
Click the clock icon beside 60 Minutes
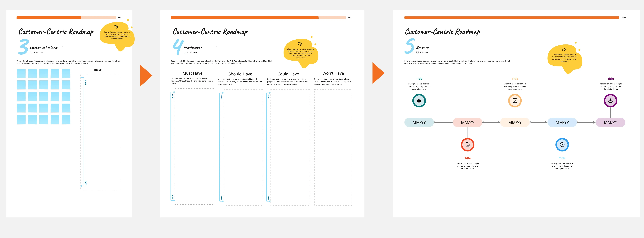coord(185,52)
